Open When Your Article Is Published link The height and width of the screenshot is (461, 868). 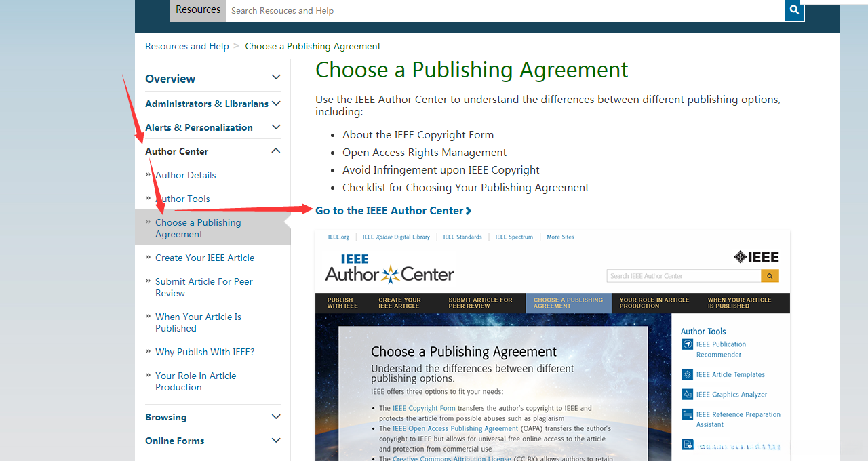[x=198, y=323]
